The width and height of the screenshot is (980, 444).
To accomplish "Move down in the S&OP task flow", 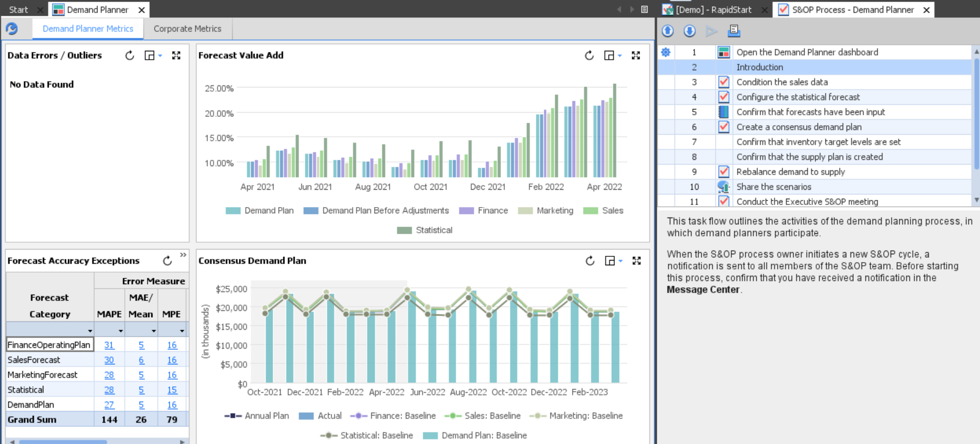I will pyautogui.click(x=689, y=31).
